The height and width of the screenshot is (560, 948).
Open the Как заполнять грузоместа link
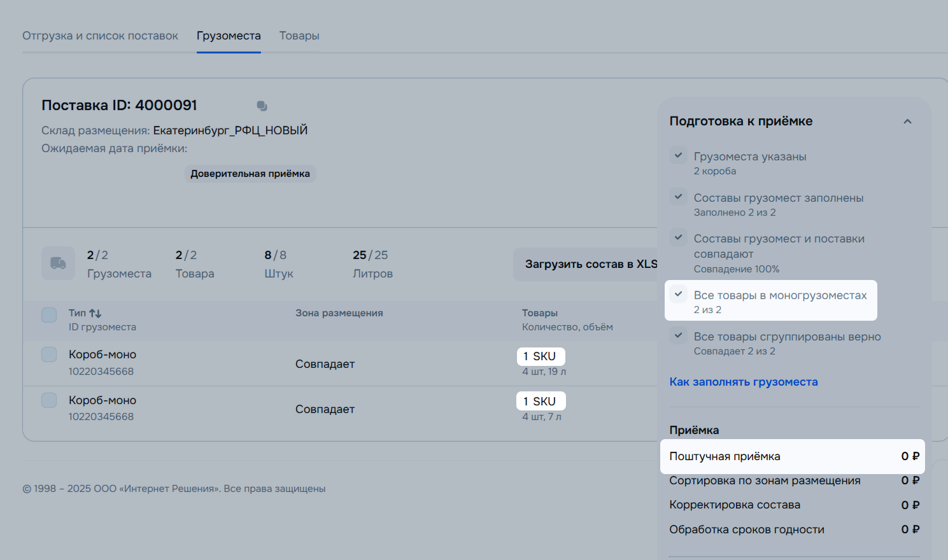(743, 382)
